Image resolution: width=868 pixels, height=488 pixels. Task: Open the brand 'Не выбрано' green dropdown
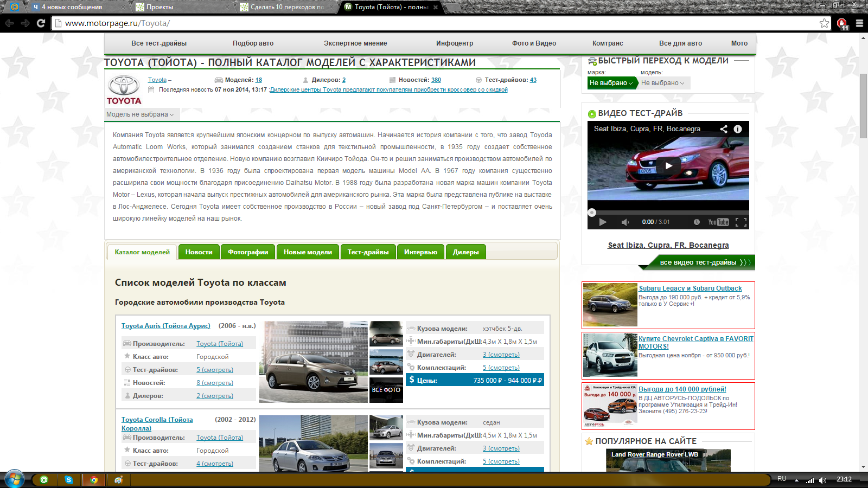tap(612, 83)
